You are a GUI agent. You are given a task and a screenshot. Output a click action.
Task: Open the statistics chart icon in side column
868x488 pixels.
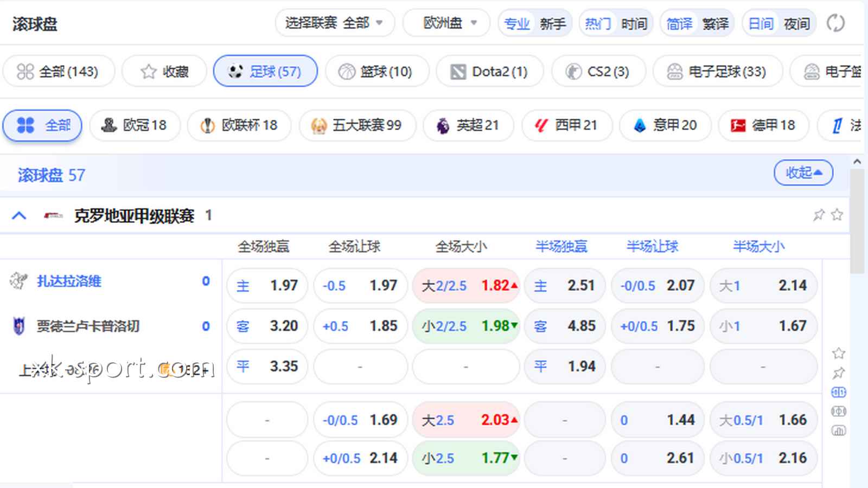click(x=839, y=431)
